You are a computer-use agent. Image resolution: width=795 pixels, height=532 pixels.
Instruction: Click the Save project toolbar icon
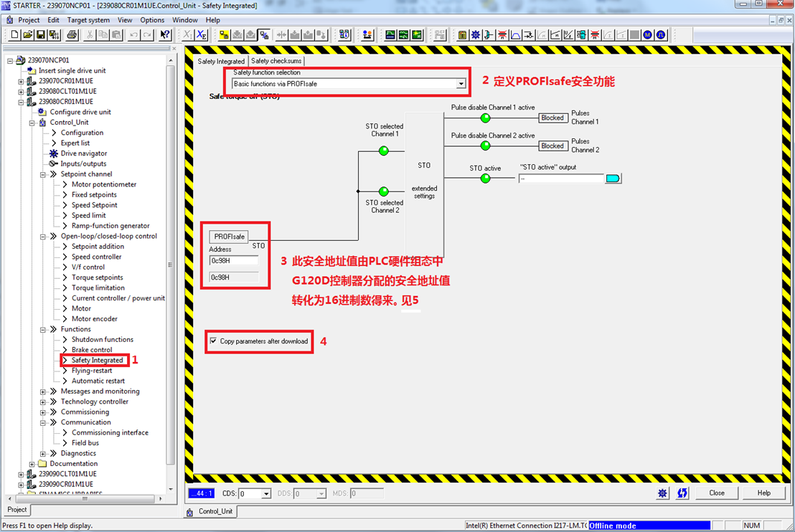click(41, 34)
